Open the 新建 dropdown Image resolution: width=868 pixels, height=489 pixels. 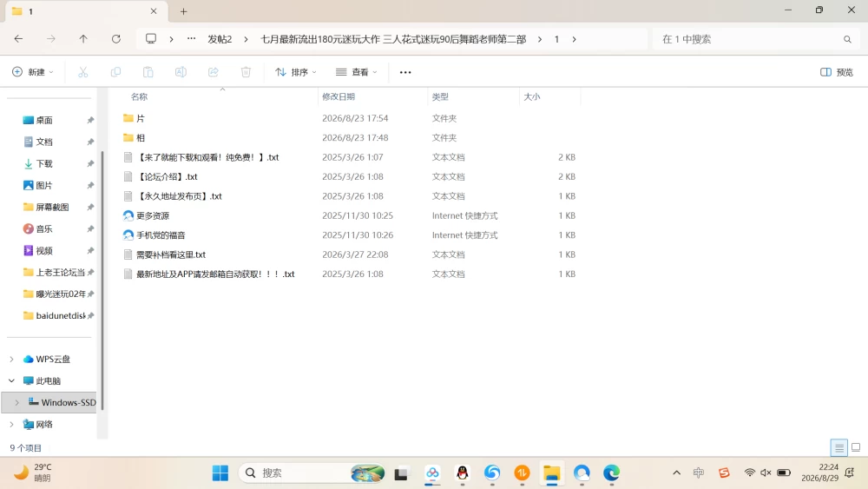[x=33, y=72]
